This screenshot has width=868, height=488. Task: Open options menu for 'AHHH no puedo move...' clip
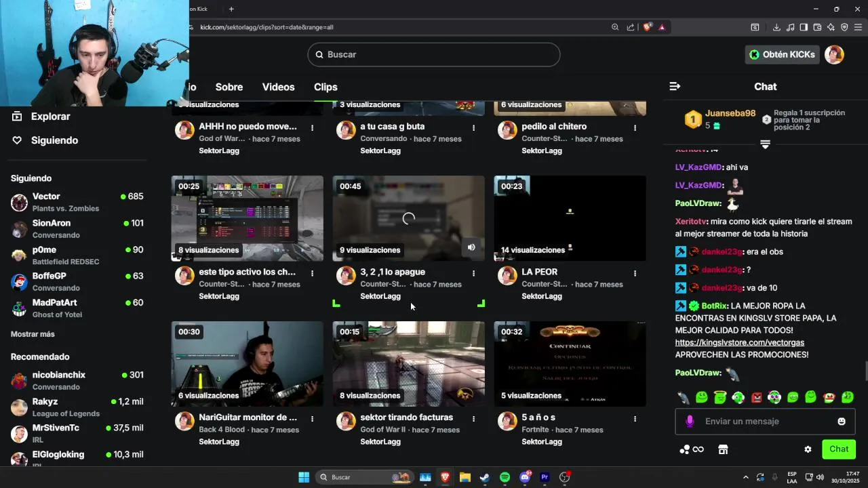(312, 127)
